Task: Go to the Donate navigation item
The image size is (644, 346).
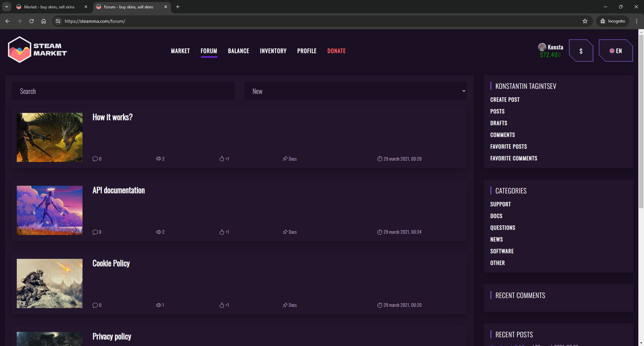Action: coord(336,51)
